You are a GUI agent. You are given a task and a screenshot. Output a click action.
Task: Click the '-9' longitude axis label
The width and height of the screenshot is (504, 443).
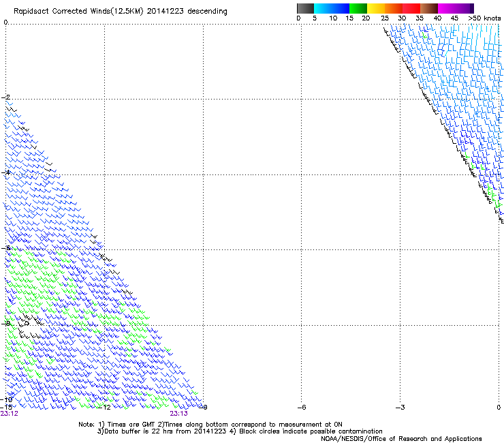[204, 408]
